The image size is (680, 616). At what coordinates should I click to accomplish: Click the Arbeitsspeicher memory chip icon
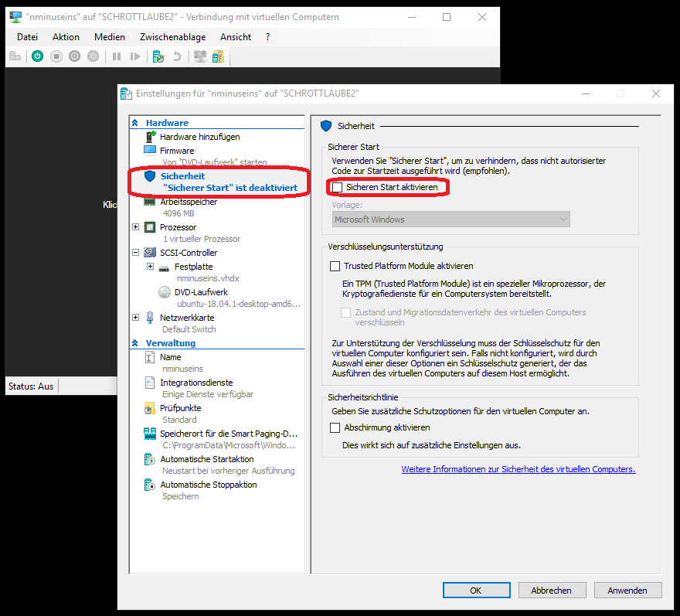tap(150, 202)
